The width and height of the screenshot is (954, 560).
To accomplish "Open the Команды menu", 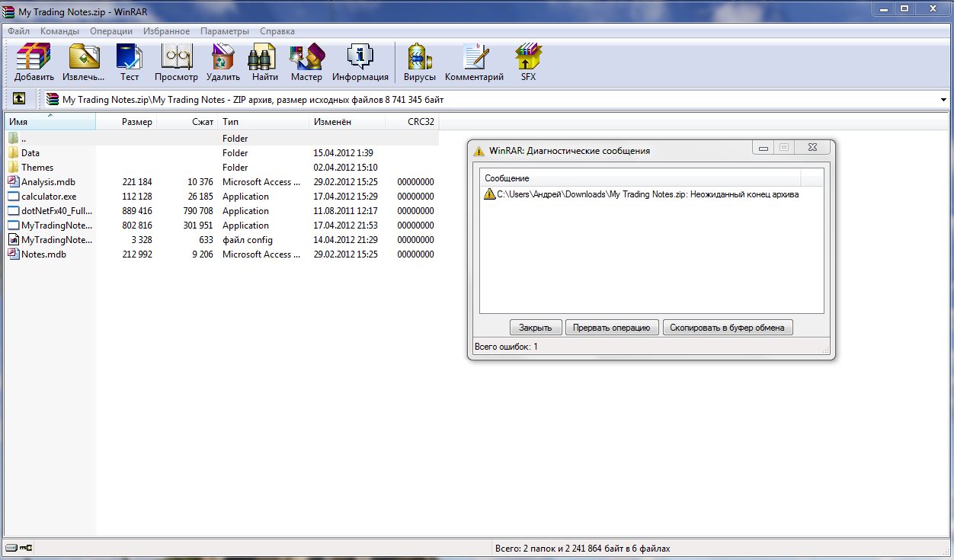I will point(59,31).
